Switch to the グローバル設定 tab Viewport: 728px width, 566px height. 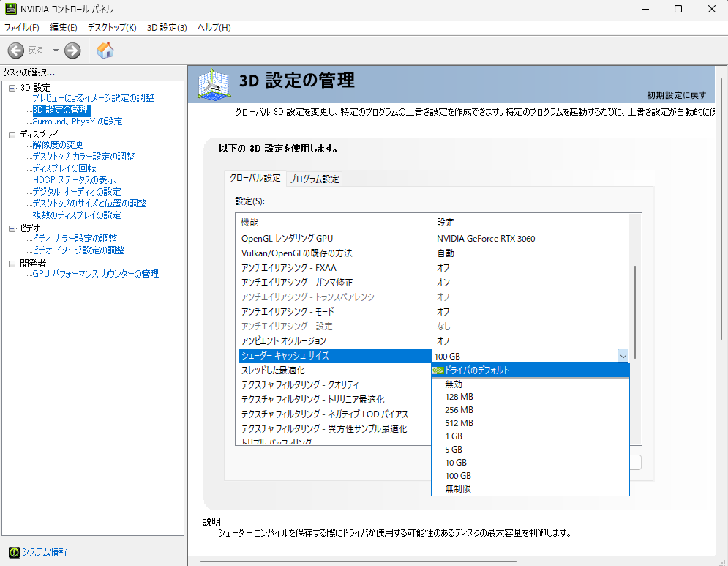pyautogui.click(x=255, y=178)
